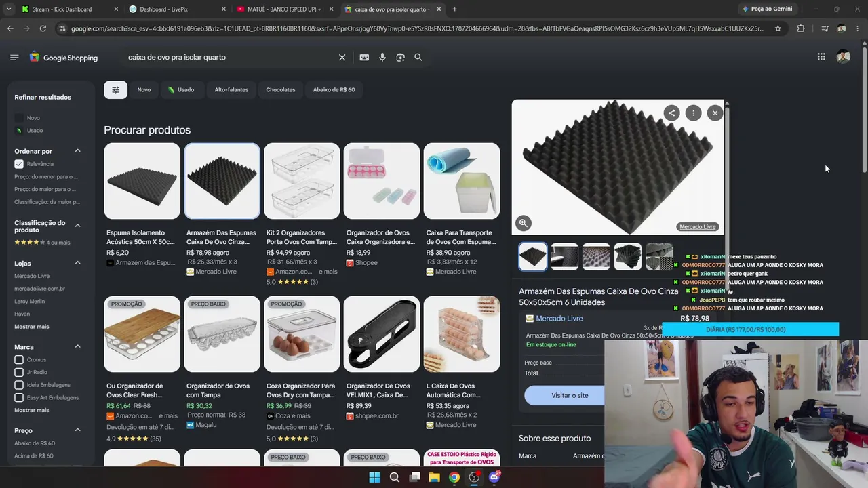Click the search box with caixa de ovo query
Image resolution: width=868 pixels, height=488 pixels.
[x=231, y=58]
